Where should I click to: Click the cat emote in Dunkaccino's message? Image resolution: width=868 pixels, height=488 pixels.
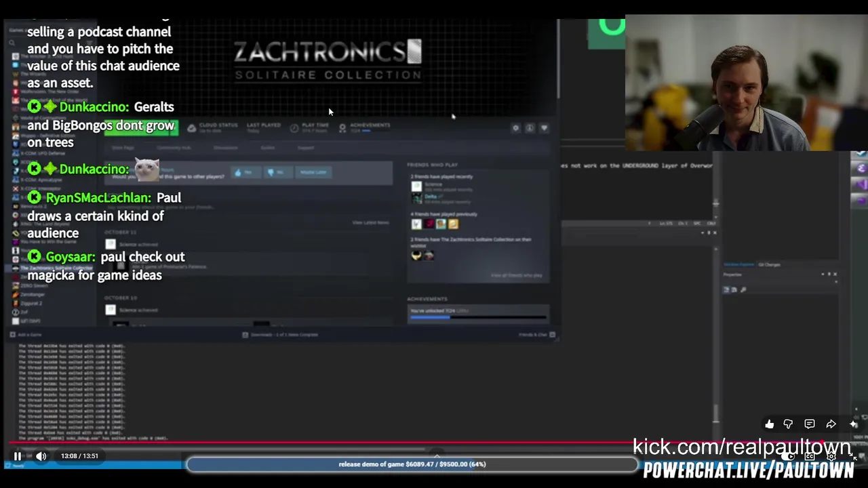pos(146,169)
